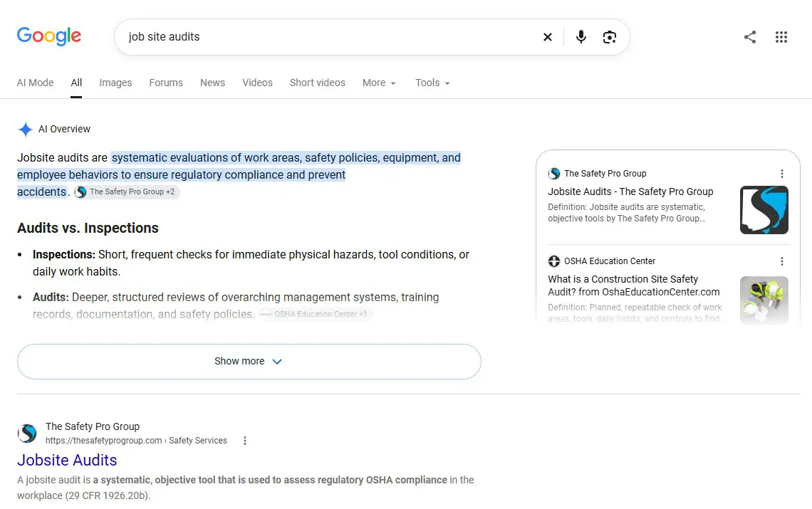Expand the Tools dropdown
Image resolution: width=812 pixels, height=509 pixels.
tap(432, 83)
